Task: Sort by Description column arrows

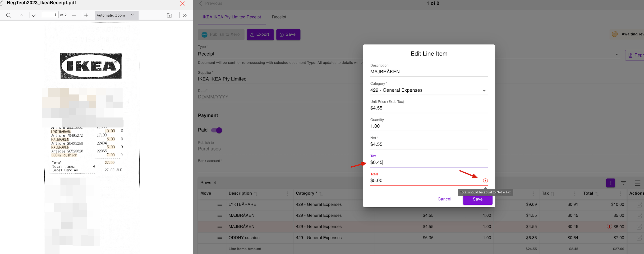Action: 256,194
